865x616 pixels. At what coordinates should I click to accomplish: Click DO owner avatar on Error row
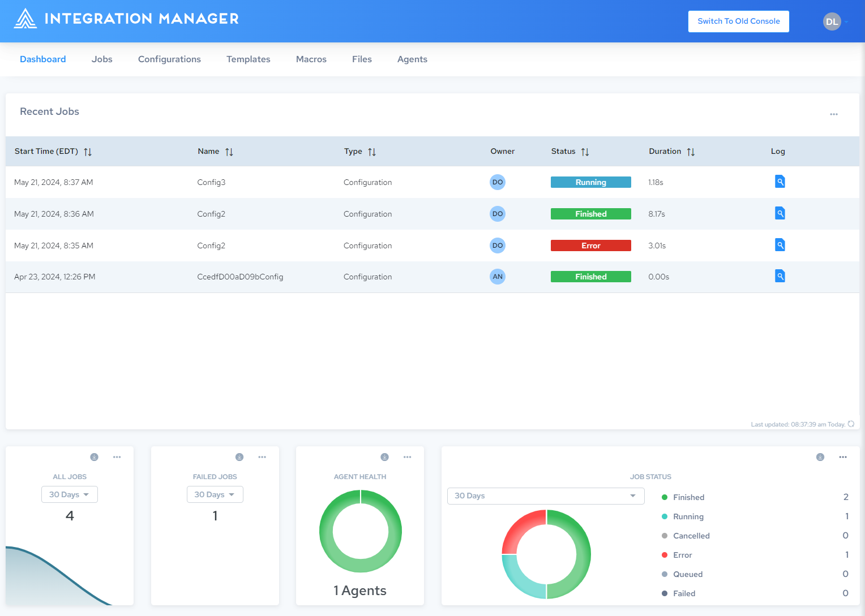(x=498, y=245)
